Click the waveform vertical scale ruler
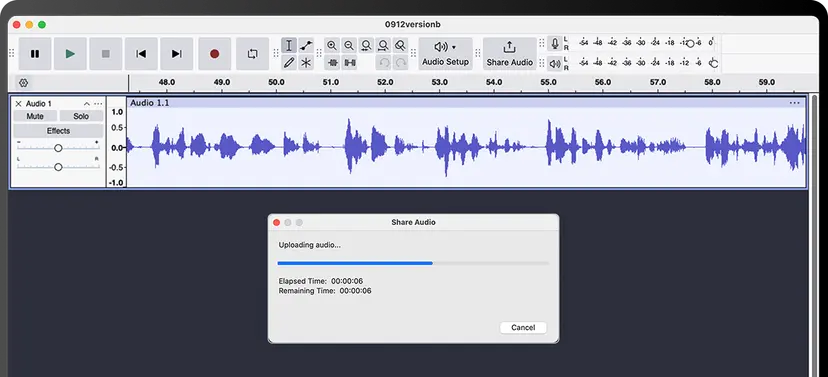This screenshot has width=828, height=377. 117,142
